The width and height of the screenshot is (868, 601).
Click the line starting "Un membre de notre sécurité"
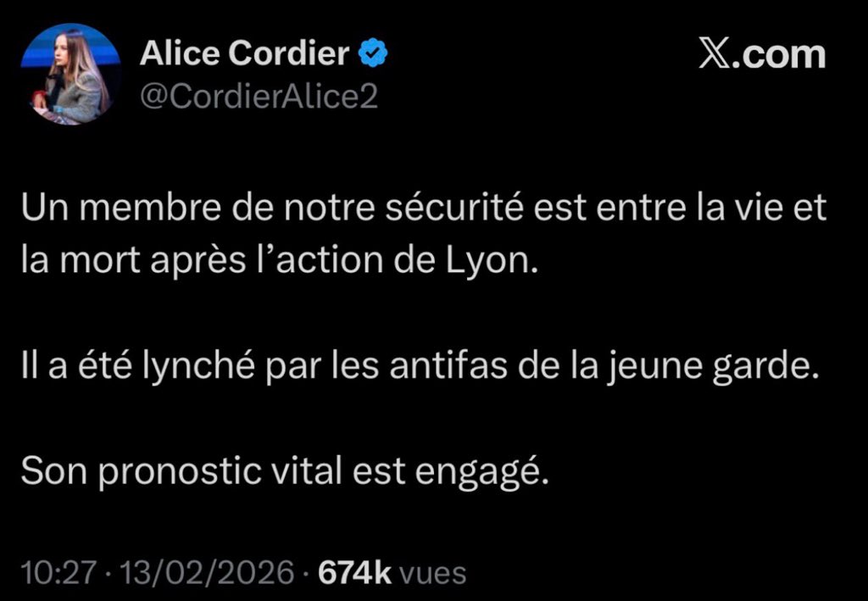point(424,208)
